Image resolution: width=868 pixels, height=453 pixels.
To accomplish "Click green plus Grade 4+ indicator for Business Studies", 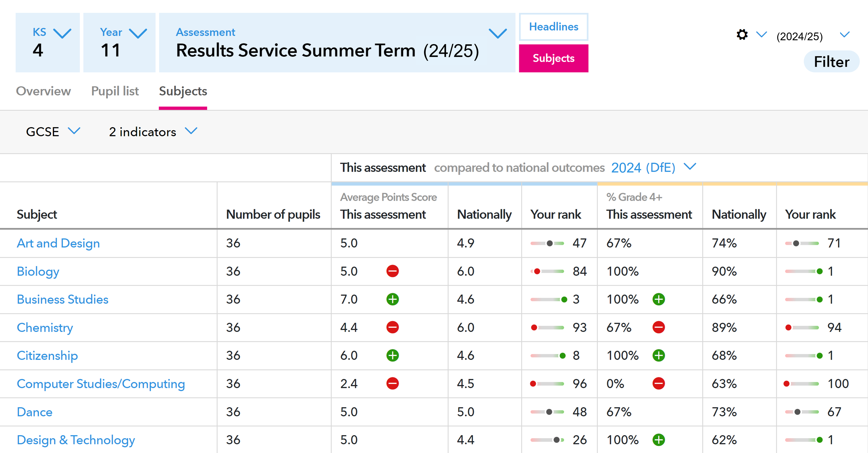I will point(659,299).
